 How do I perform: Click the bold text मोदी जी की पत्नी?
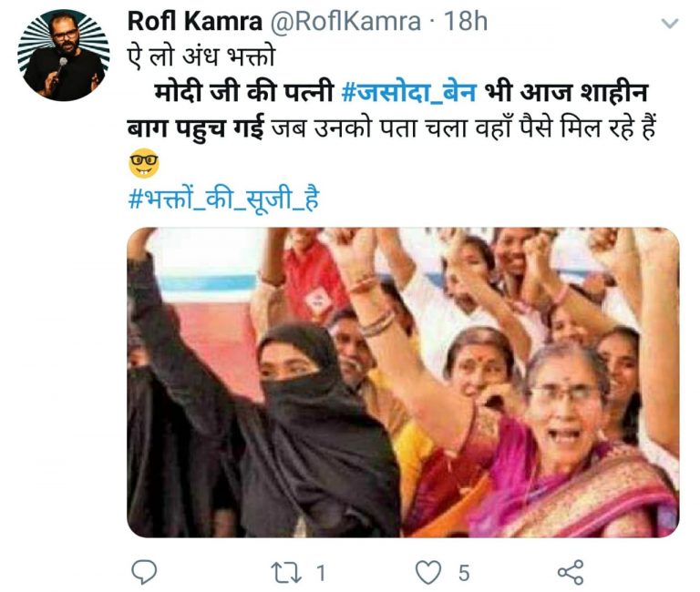coord(243,93)
